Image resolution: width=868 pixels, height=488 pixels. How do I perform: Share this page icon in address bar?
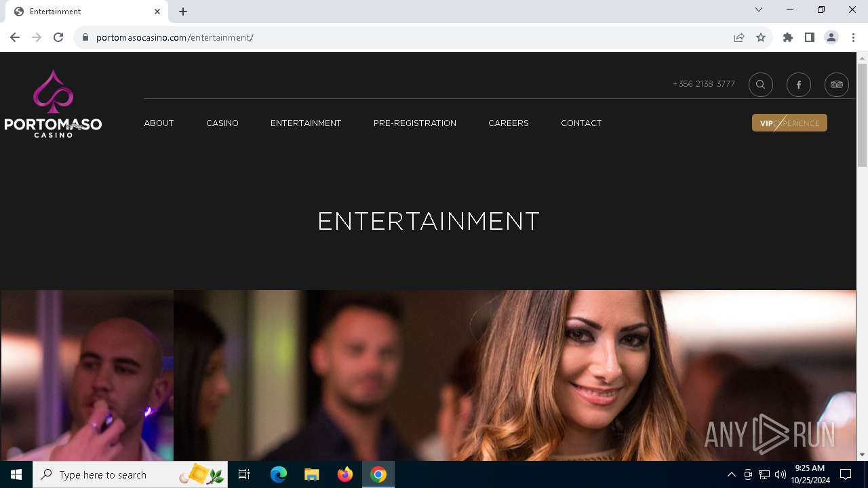pos(739,37)
